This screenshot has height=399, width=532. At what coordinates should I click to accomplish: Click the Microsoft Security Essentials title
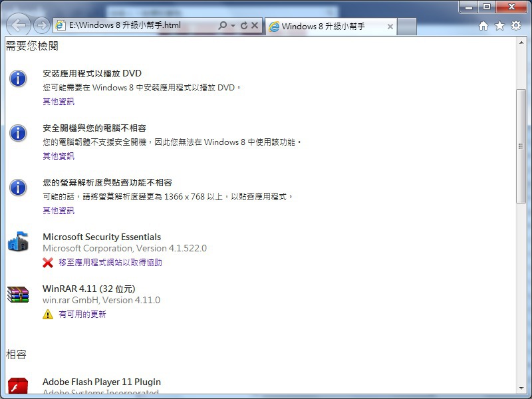(x=102, y=237)
